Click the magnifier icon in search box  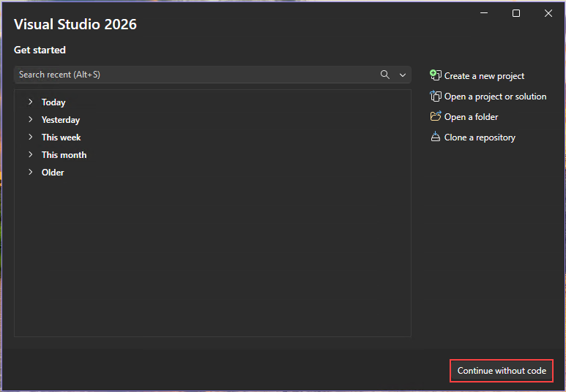pos(385,75)
